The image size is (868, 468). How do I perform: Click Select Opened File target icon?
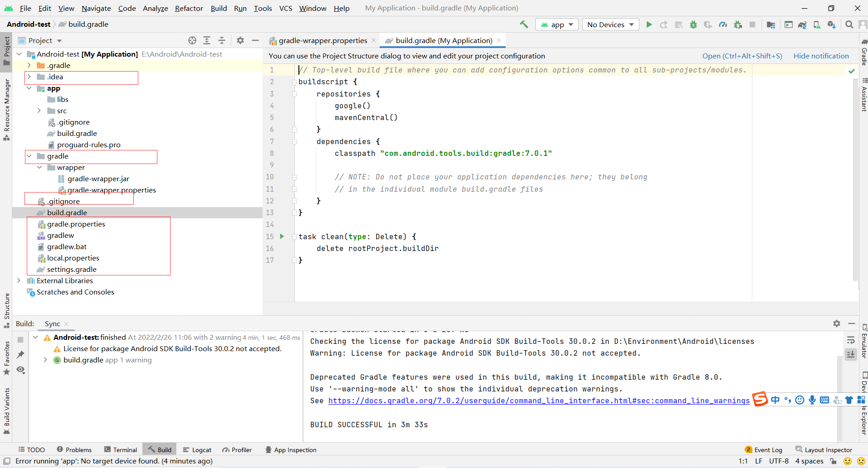[192, 40]
